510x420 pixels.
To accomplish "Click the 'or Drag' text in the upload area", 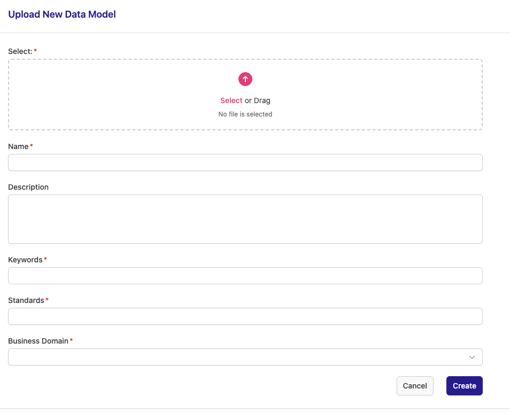I will pos(258,100).
